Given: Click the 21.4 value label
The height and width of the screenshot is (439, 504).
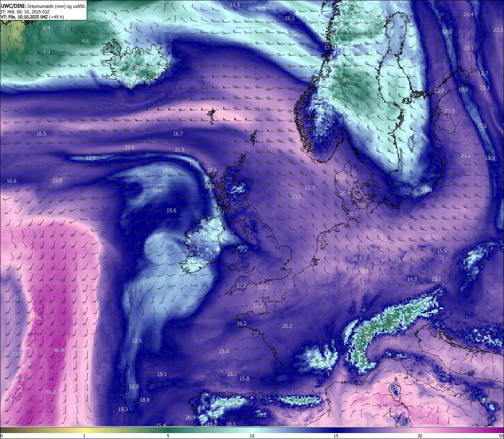Looking at the screenshot, I should coord(469,14).
